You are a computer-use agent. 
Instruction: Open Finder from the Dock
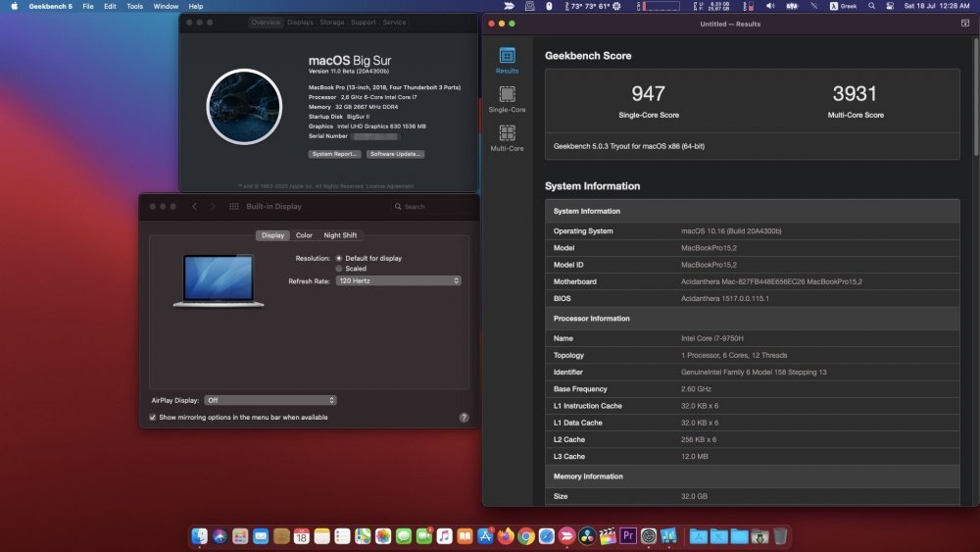point(199,536)
